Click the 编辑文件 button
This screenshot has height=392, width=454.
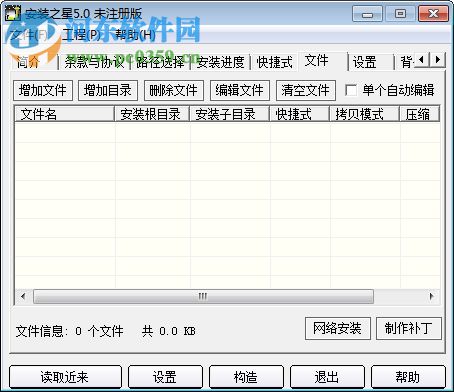(239, 90)
